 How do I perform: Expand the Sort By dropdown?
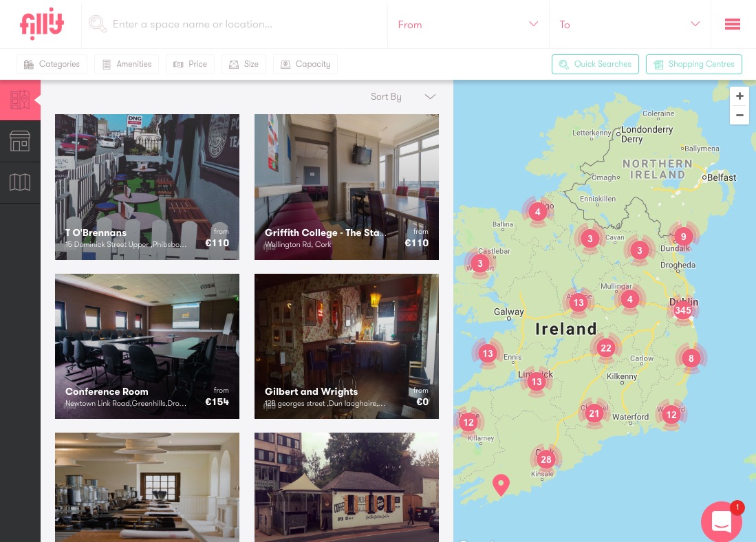tap(403, 96)
